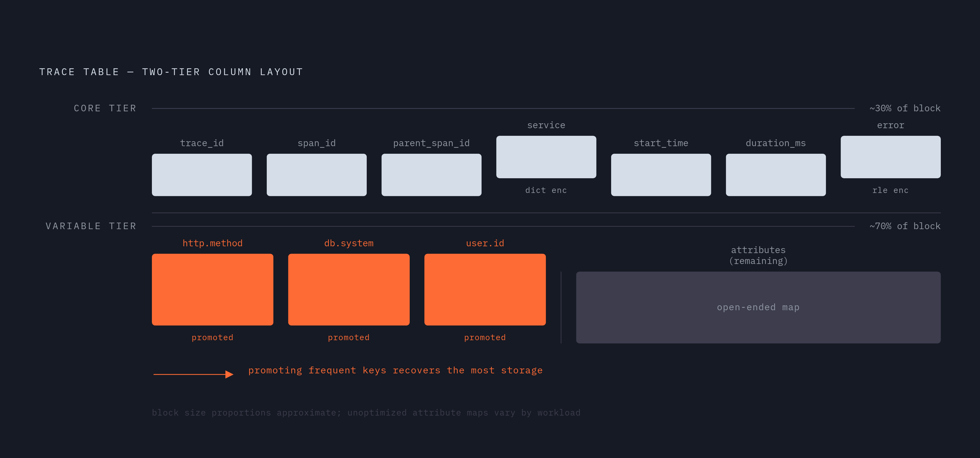Screen dimensions: 980x458
Task: Click the orange db.system promoted block
Action: (349, 290)
